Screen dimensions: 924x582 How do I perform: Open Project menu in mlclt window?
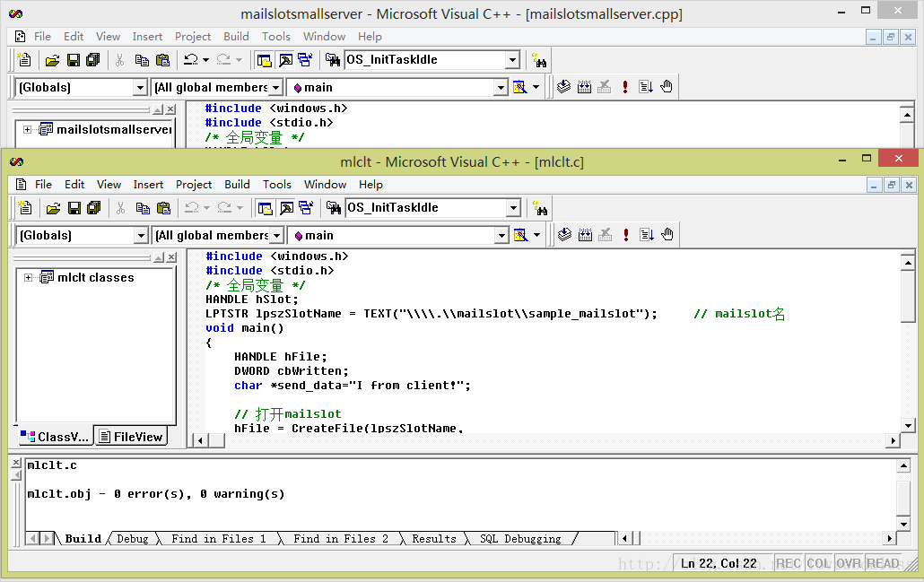[193, 185]
